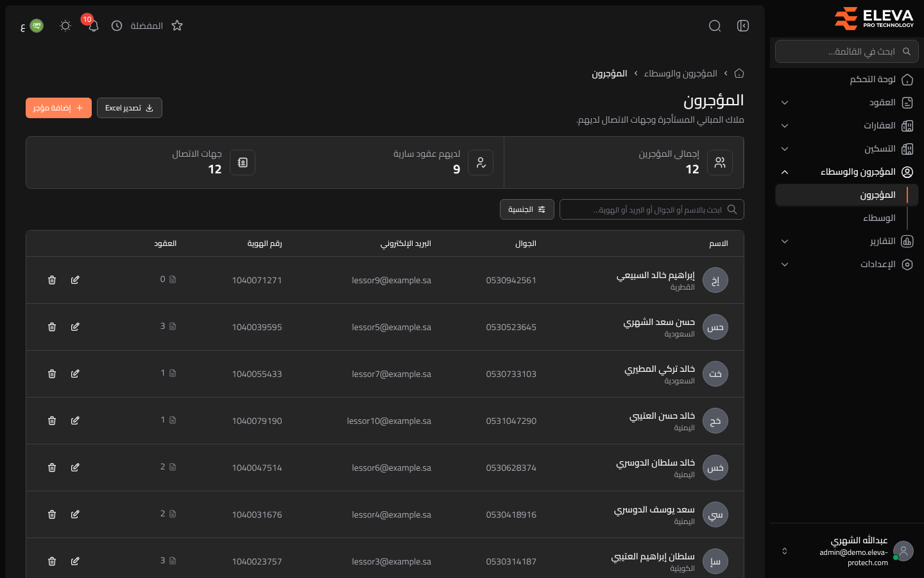924x578 pixels.
Task: Toggle the light/dark theme sun icon
Action: tap(65, 26)
